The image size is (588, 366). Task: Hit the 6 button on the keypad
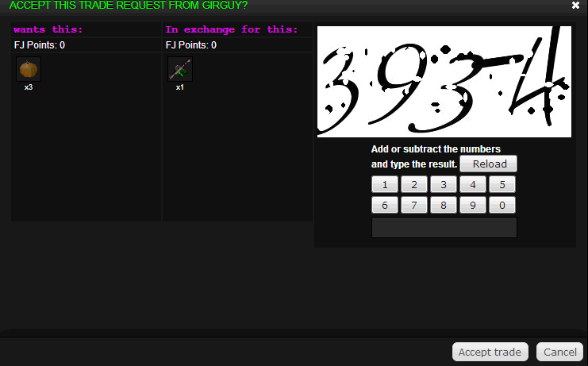[x=385, y=205]
